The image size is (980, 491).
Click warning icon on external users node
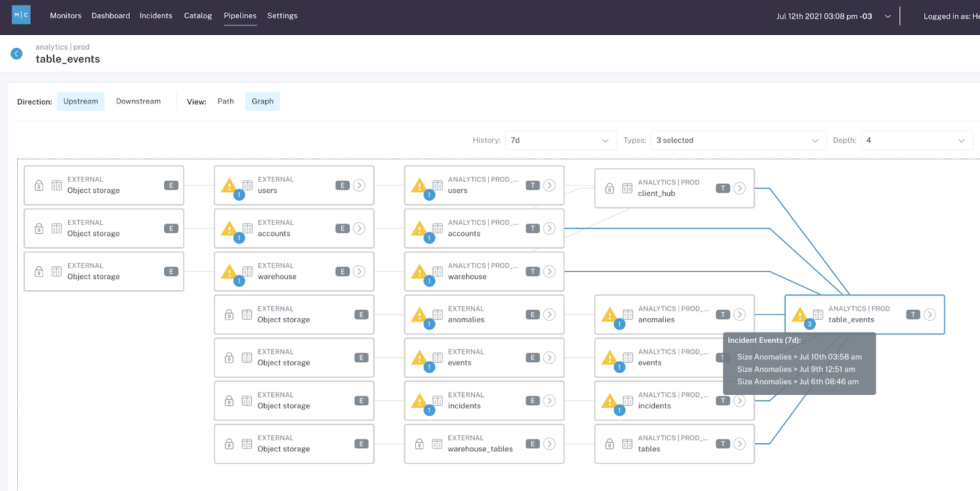[228, 185]
